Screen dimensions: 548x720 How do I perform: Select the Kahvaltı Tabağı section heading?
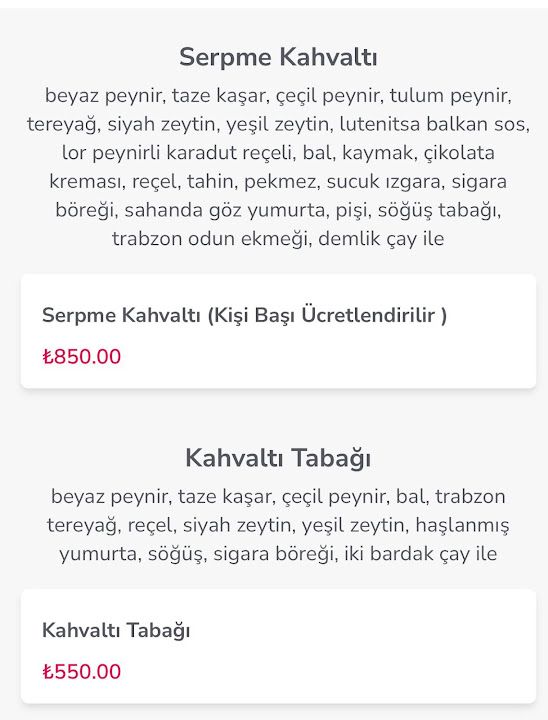278,458
